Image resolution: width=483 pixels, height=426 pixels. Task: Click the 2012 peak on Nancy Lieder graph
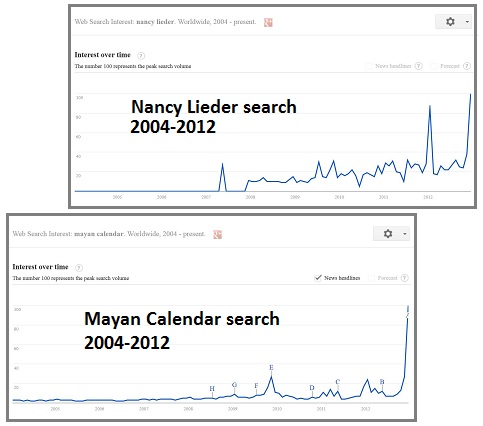[x=430, y=106]
